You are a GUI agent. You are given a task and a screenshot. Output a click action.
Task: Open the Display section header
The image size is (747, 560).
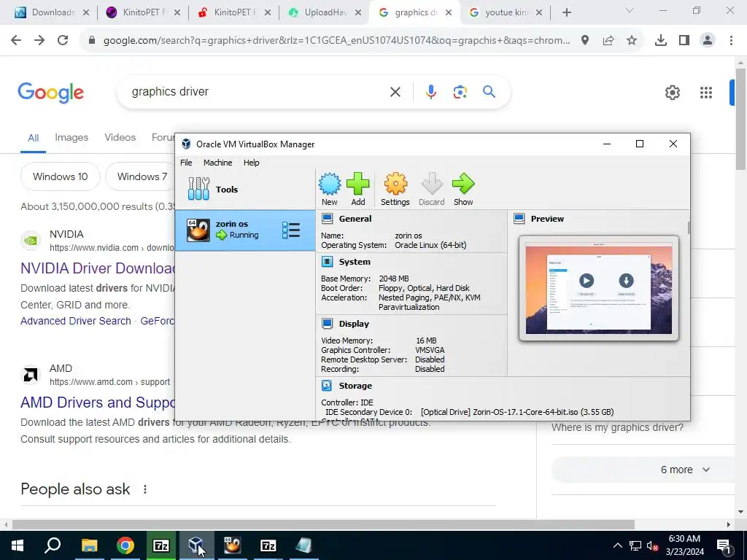coord(354,323)
